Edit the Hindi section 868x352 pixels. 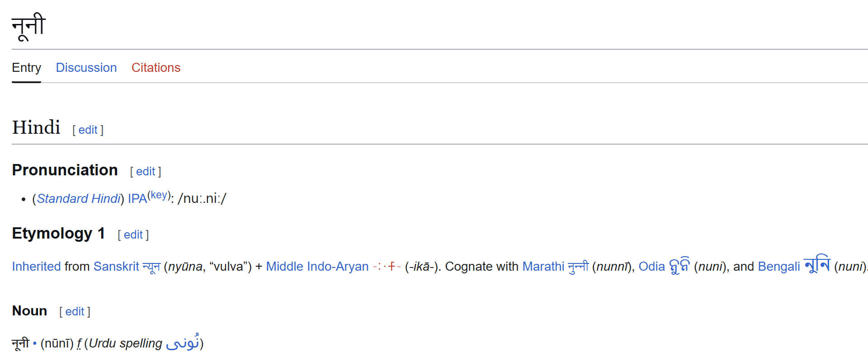click(x=88, y=130)
